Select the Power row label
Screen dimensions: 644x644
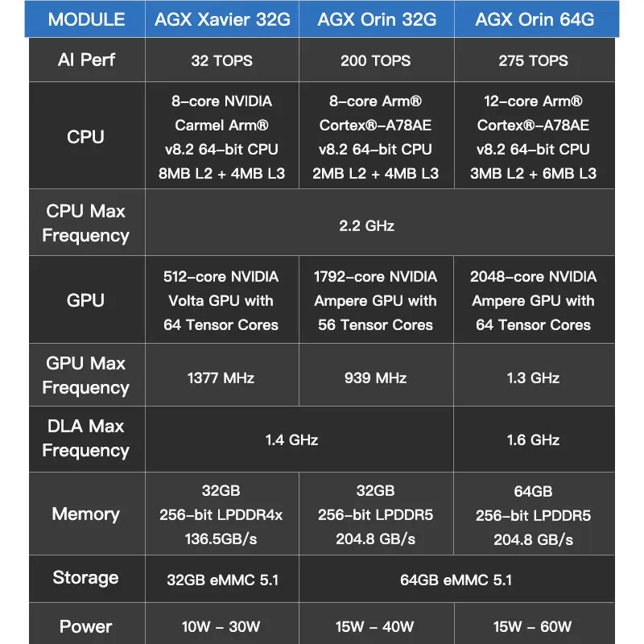(x=86, y=626)
